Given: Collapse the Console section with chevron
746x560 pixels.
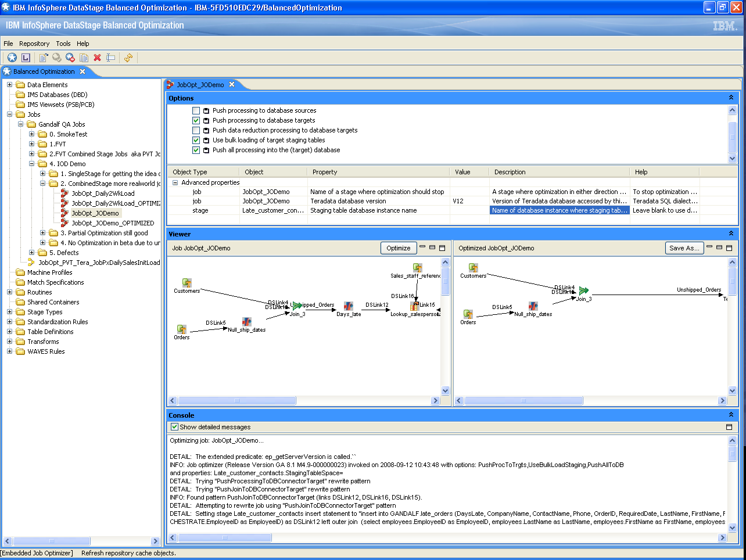Looking at the screenshot, I should (731, 415).
